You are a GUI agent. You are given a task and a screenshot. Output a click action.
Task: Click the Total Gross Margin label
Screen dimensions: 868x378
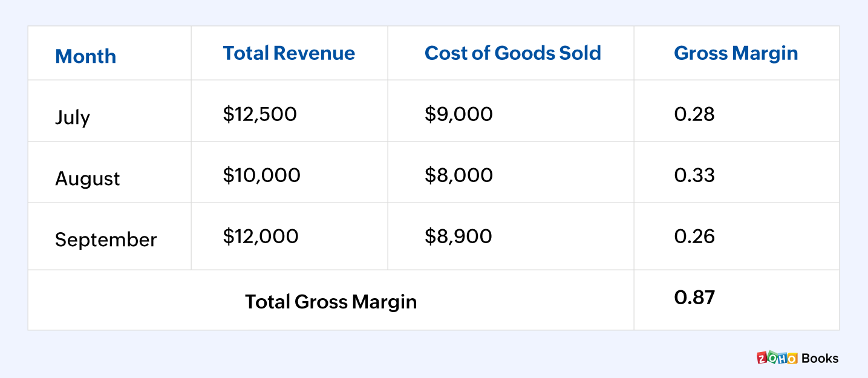pos(331,301)
